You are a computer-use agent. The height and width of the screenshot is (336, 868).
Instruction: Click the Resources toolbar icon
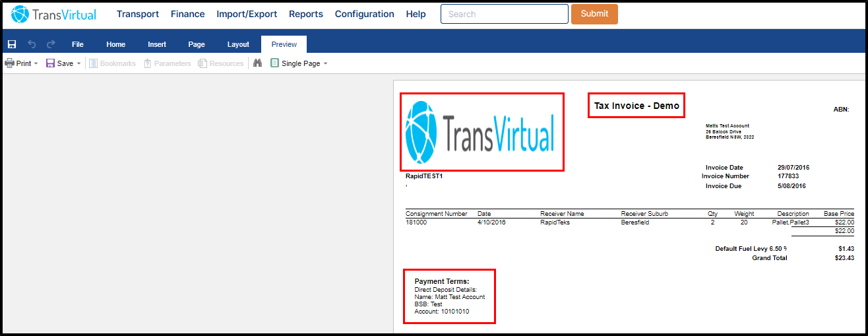[x=202, y=63]
